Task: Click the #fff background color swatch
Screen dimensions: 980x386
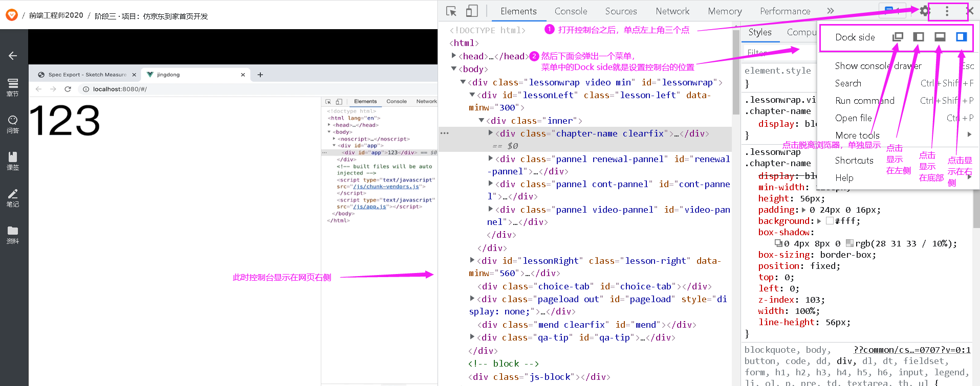Action: click(830, 221)
